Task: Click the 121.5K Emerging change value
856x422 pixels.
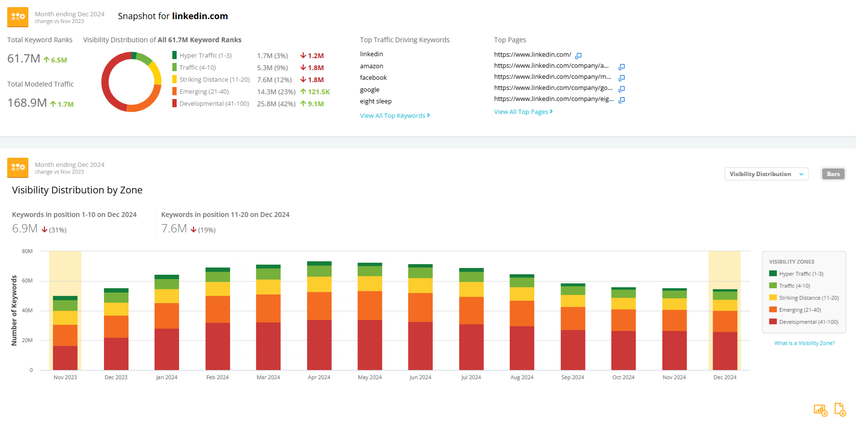Action: click(x=315, y=92)
